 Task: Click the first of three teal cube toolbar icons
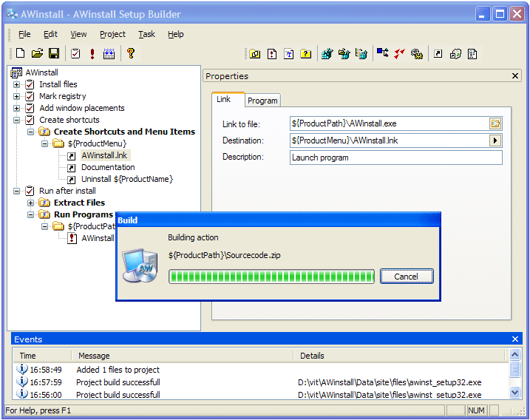(x=327, y=54)
